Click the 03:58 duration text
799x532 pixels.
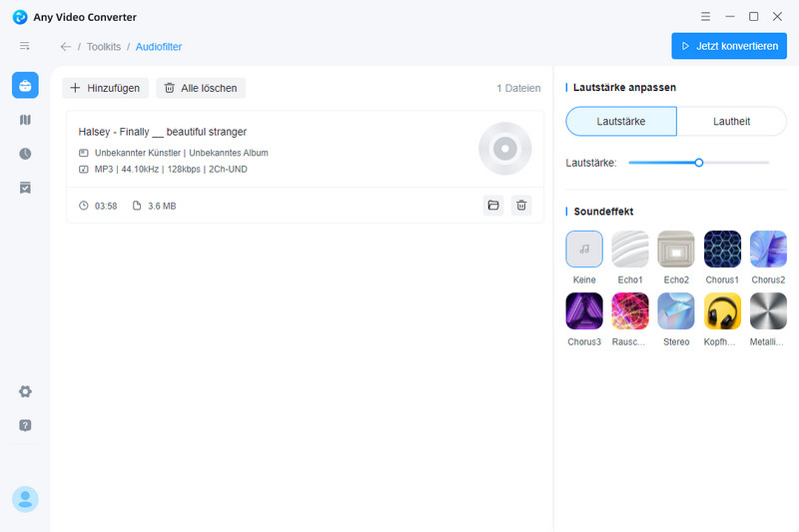tap(106, 206)
